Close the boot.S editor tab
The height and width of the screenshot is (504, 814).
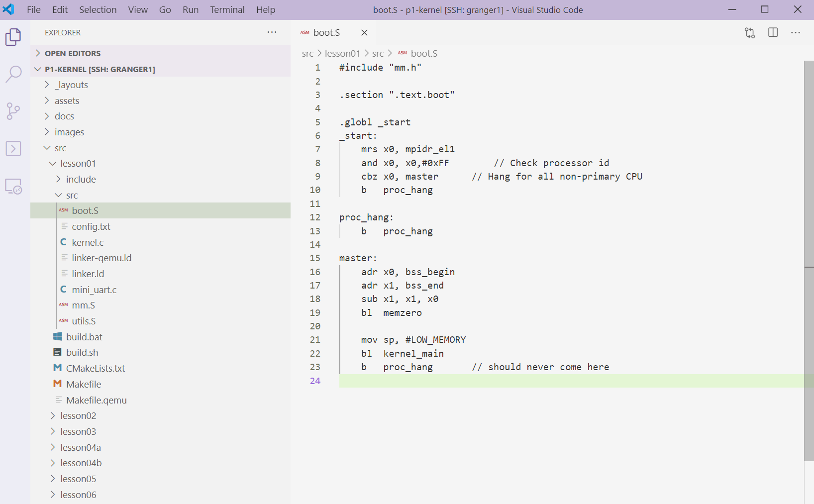tap(364, 32)
